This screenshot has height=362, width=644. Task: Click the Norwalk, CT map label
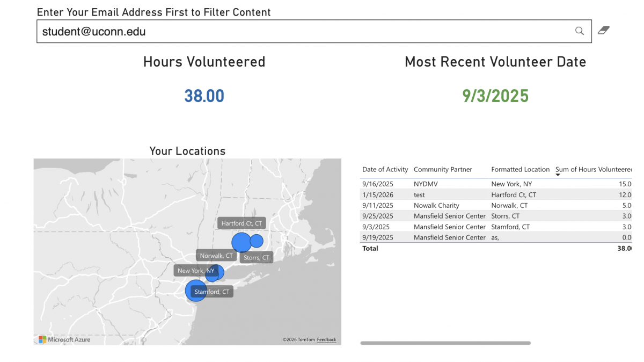coord(216,256)
